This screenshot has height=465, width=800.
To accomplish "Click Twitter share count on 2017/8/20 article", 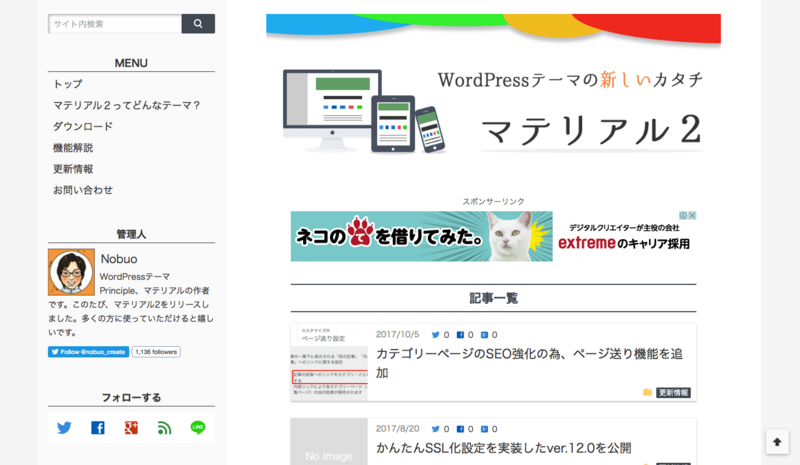I will coord(440,429).
